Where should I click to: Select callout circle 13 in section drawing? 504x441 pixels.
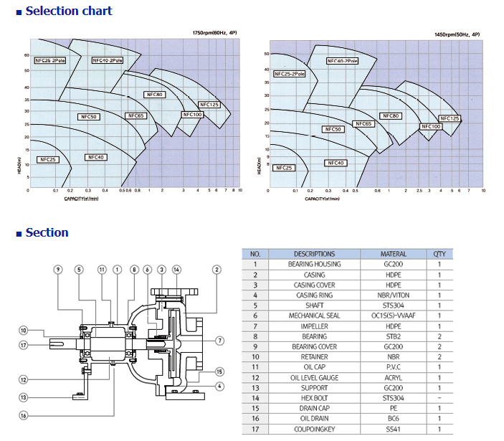(23, 397)
